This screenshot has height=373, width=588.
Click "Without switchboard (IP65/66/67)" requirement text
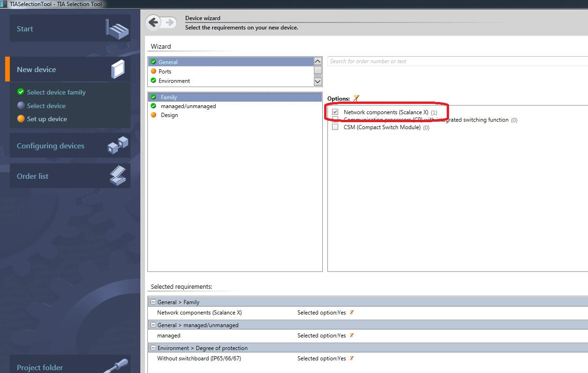coord(199,358)
